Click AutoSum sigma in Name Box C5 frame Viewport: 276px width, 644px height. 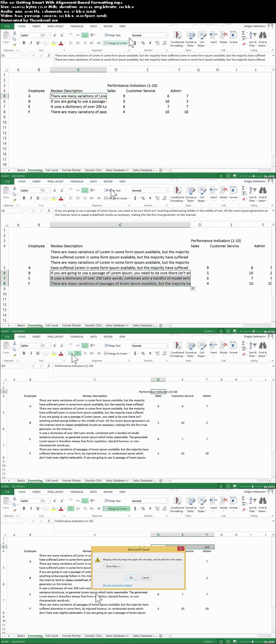click(244, 33)
